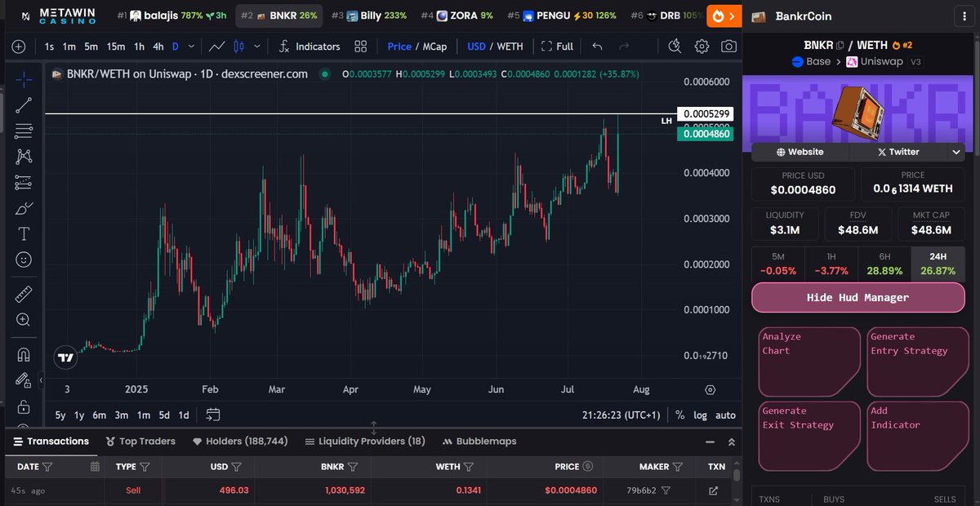Viewport: 980px width, 506px height.
Task: Open the Liquidity Providers (18) tab
Action: point(365,441)
